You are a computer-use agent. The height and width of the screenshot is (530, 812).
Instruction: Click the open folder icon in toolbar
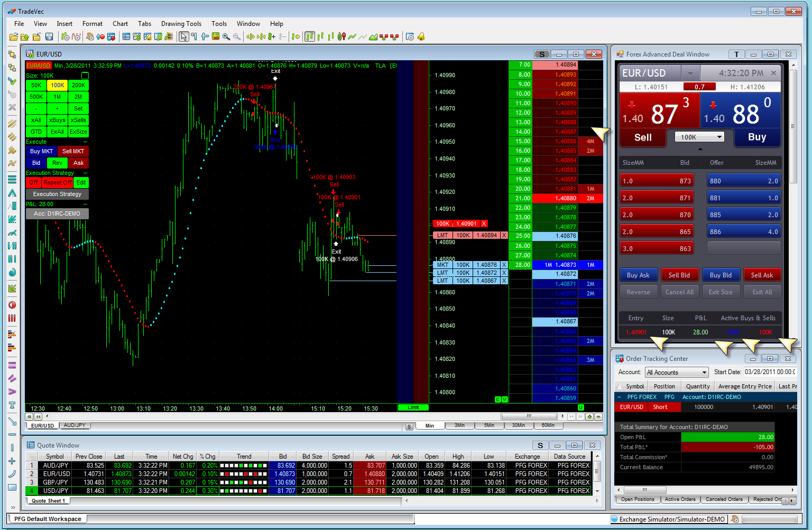coord(14,36)
